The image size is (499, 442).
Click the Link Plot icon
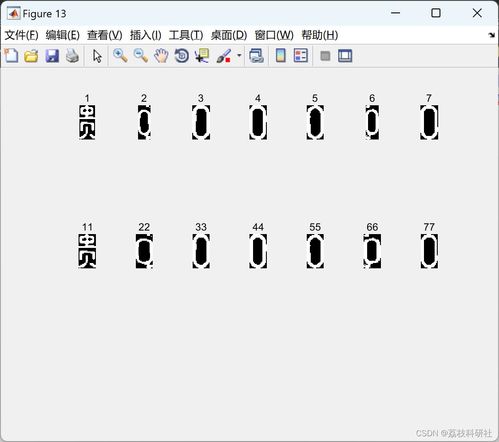click(256, 56)
